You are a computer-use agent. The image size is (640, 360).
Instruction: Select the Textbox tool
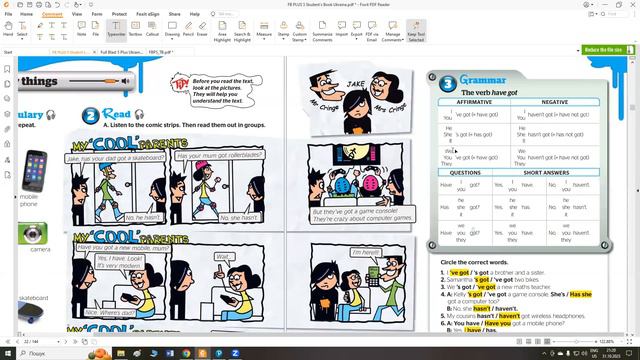pos(136,29)
